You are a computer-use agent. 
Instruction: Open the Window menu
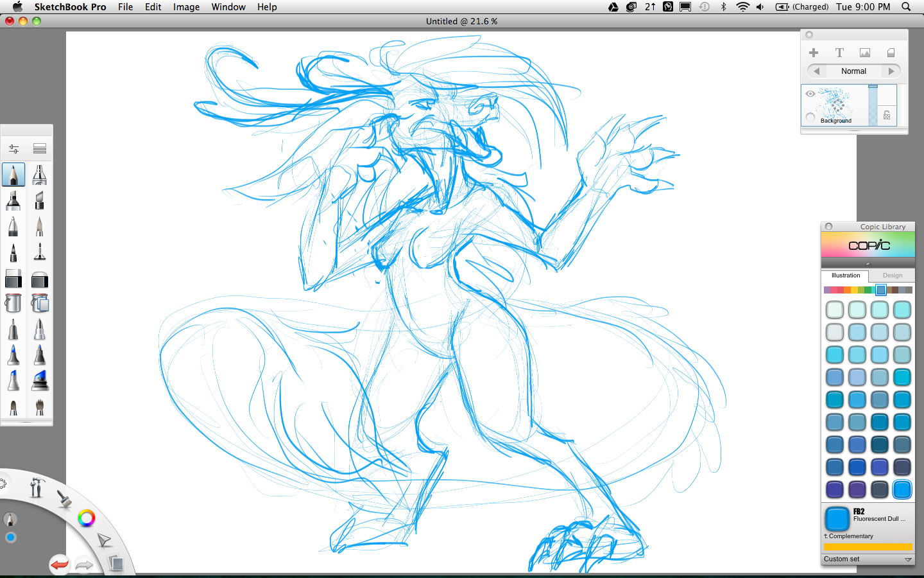(x=228, y=7)
